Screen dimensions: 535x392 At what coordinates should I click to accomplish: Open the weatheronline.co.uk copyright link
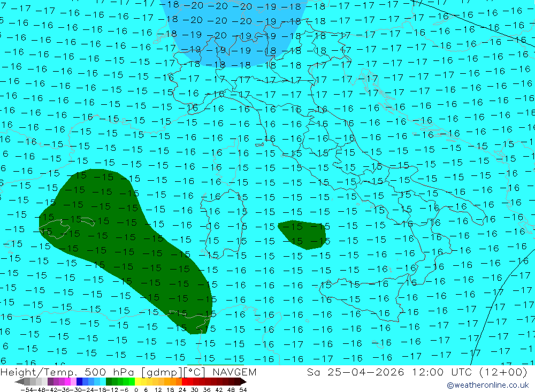pos(487,385)
